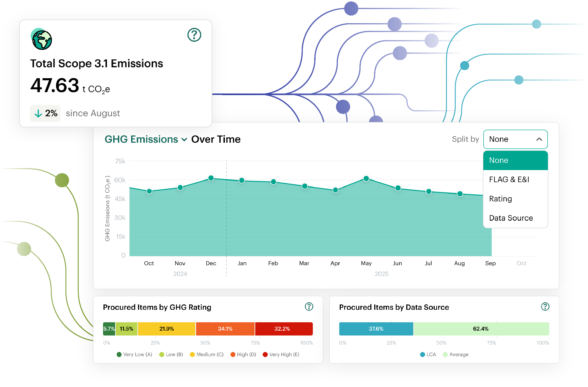This screenshot has width=588, height=387.
Task: Click the red 32.2% bar segment
Action: tap(284, 329)
